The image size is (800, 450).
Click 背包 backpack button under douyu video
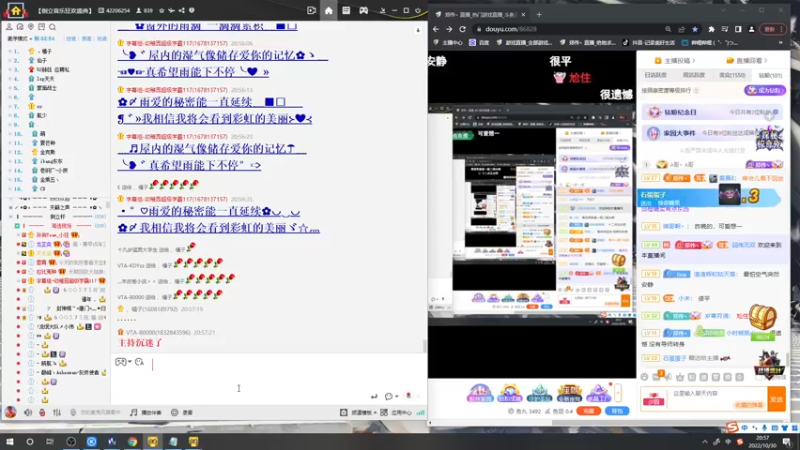coord(617,411)
